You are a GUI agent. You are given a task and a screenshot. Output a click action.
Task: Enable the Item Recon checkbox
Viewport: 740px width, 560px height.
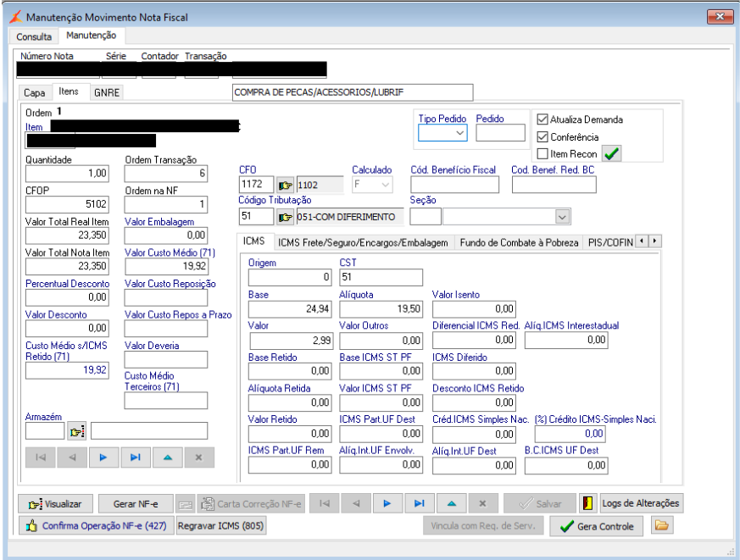[543, 153]
